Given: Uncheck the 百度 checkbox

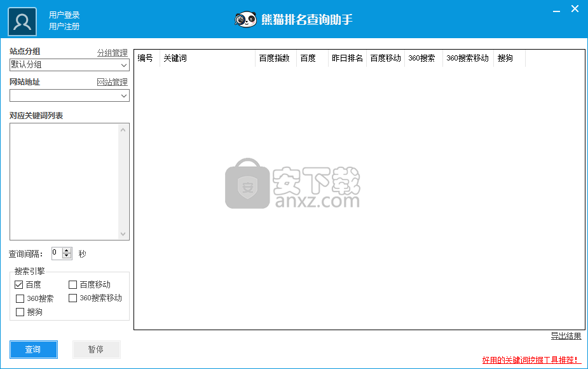Looking at the screenshot, I should tap(18, 284).
